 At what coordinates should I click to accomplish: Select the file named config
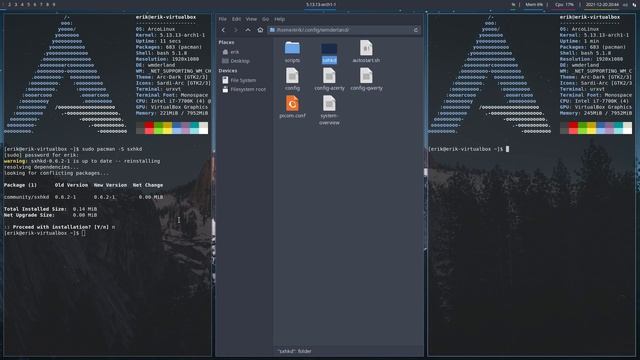click(292, 79)
